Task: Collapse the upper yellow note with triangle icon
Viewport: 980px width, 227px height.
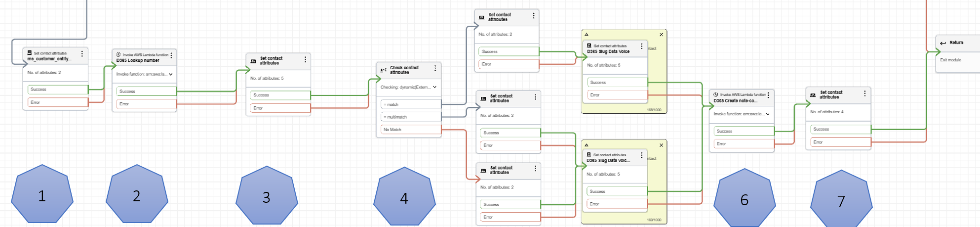Action: point(587,35)
